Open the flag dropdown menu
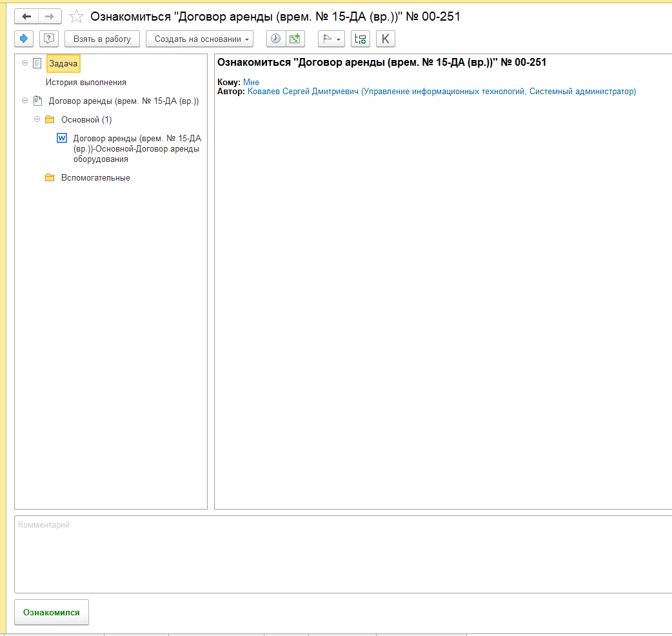The width and height of the screenshot is (672, 636). (x=331, y=39)
